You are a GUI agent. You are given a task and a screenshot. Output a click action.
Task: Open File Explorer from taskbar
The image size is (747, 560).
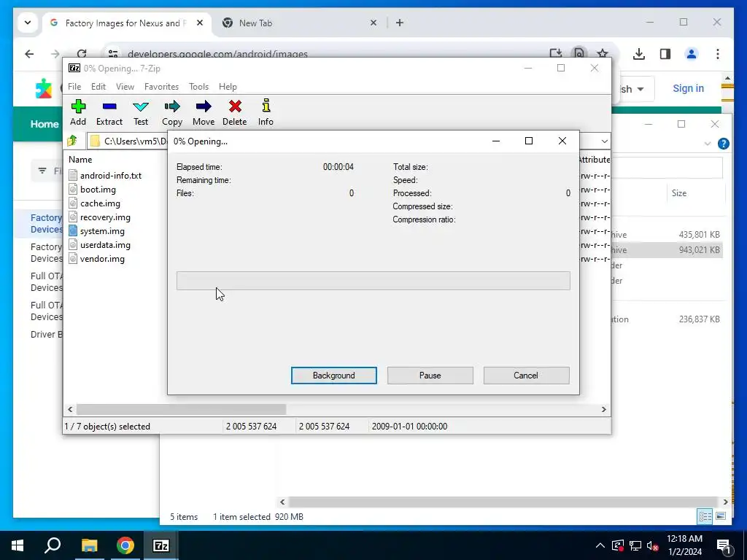click(89, 545)
